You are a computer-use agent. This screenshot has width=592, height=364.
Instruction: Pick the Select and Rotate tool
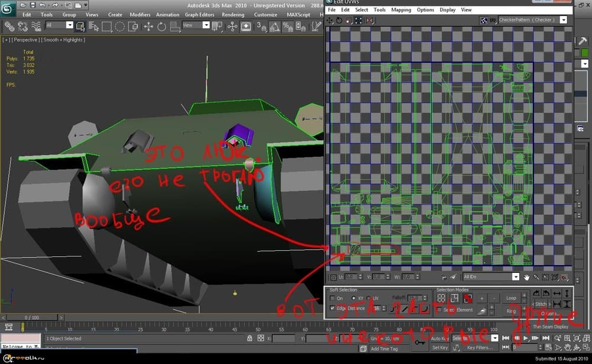click(x=162, y=27)
